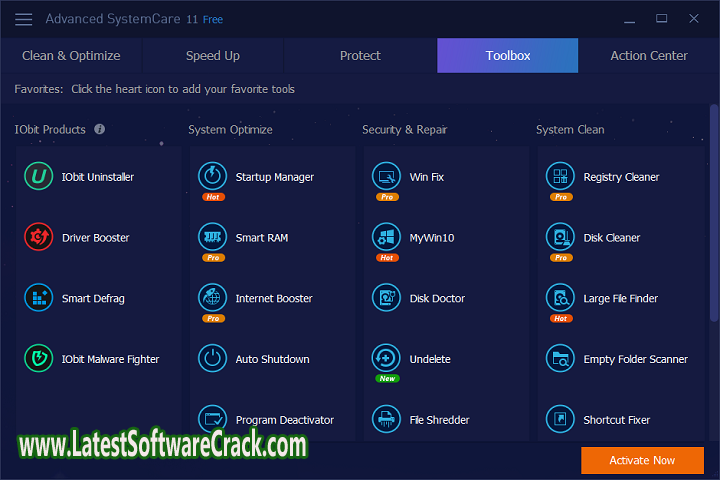This screenshot has width=720, height=480.
Task: Click the Startup Manager label
Action: point(275,177)
